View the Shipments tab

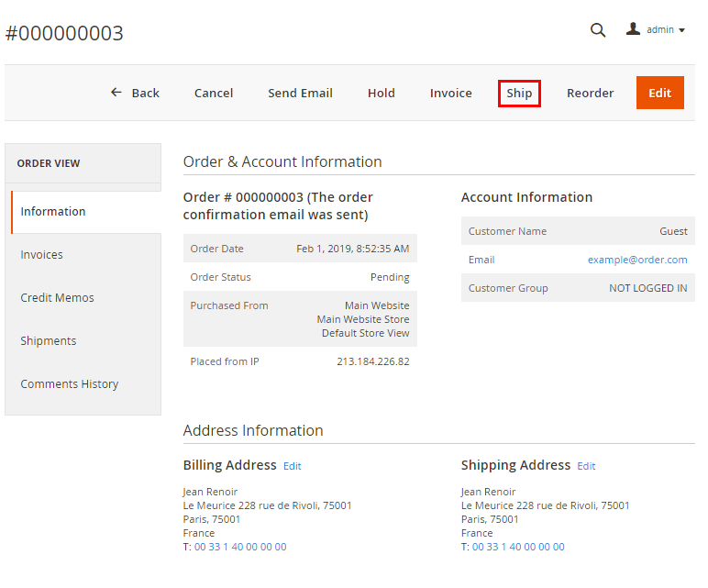coord(49,341)
